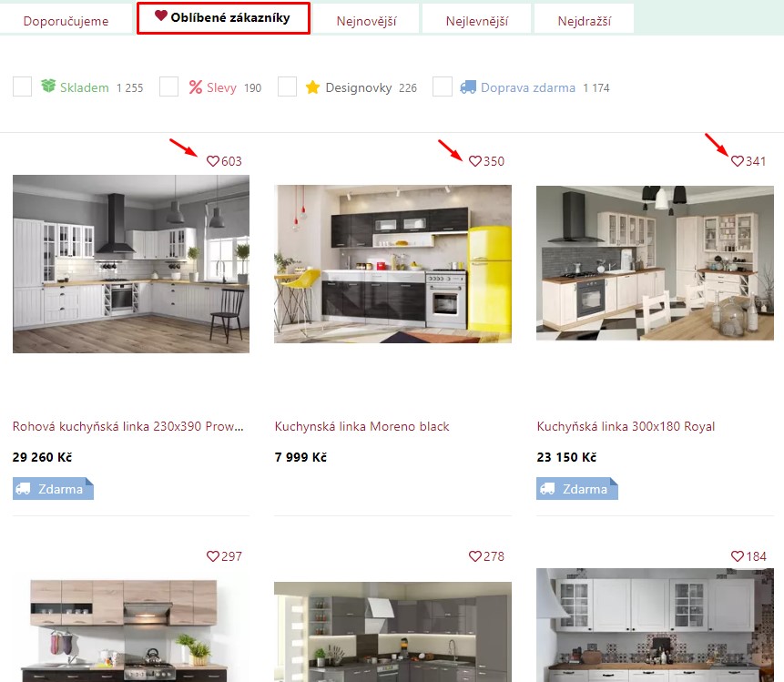The height and width of the screenshot is (682, 784).
Task: Click the heart icon next to 341
Action: point(738,161)
